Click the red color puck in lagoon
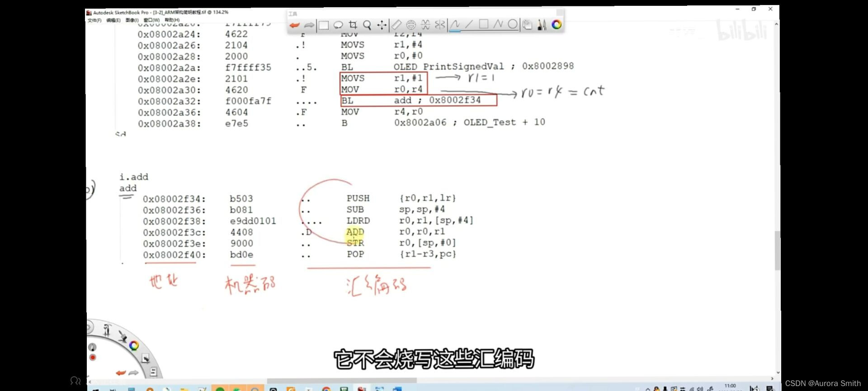This screenshot has height=391, width=868. (x=93, y=358)
